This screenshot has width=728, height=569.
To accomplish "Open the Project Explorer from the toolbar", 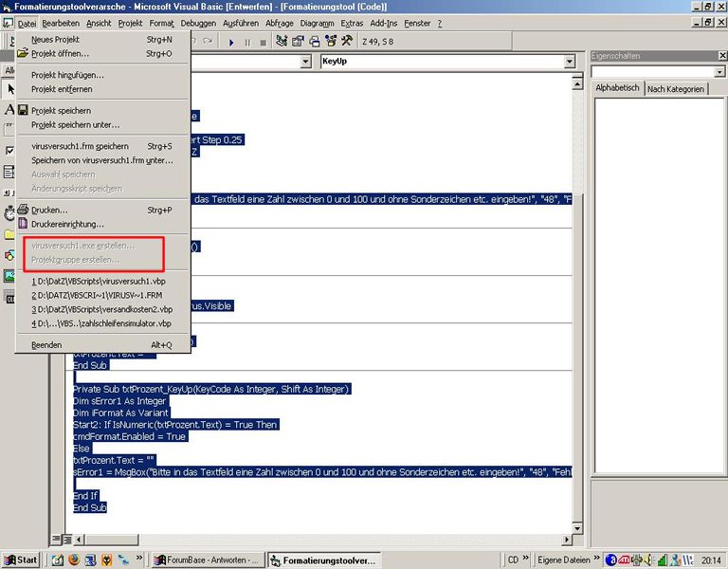I will [x=282, y=42].
